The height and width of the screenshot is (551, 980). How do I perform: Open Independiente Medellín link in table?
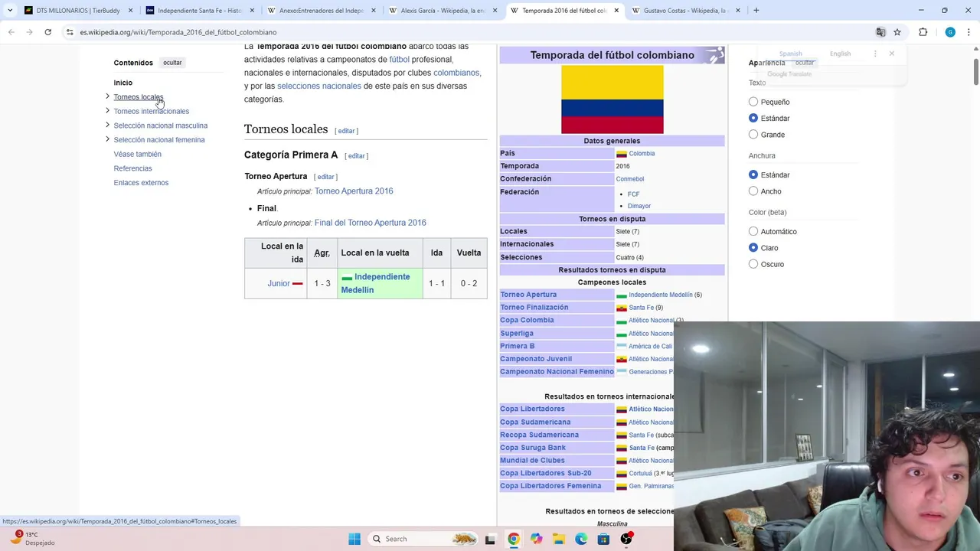pos(375,283)
